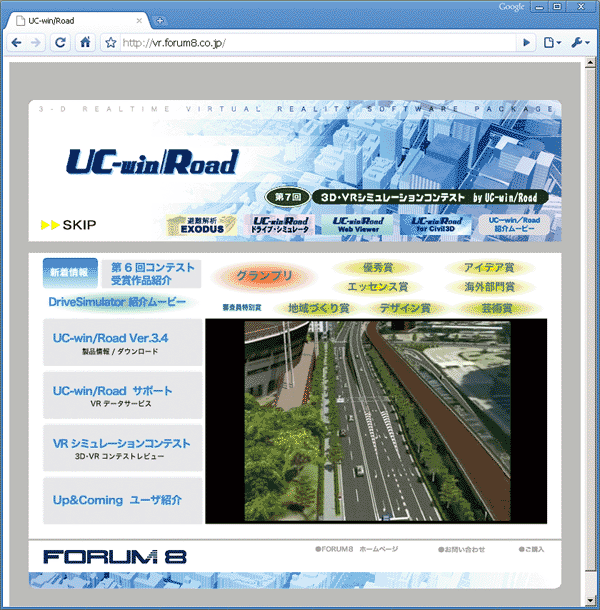Image resolution: width=600 pixels, height=610 pixels.
Task: Select the 地域づくり賞 award button
Action: coord(318,309)
